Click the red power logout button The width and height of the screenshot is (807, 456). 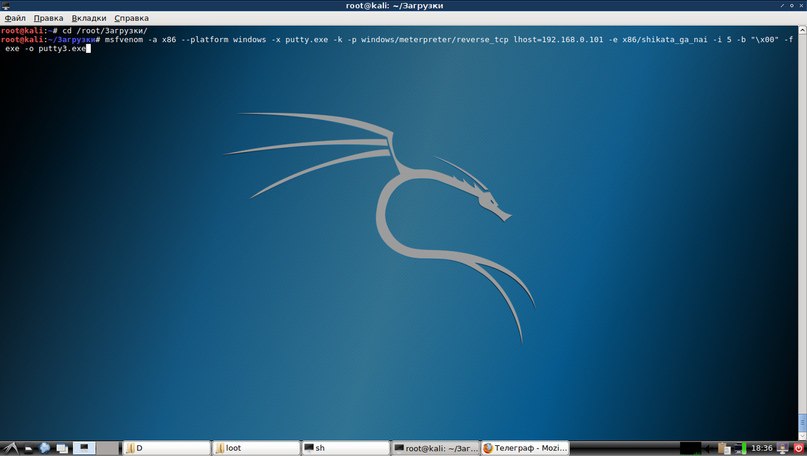[798, 448]
